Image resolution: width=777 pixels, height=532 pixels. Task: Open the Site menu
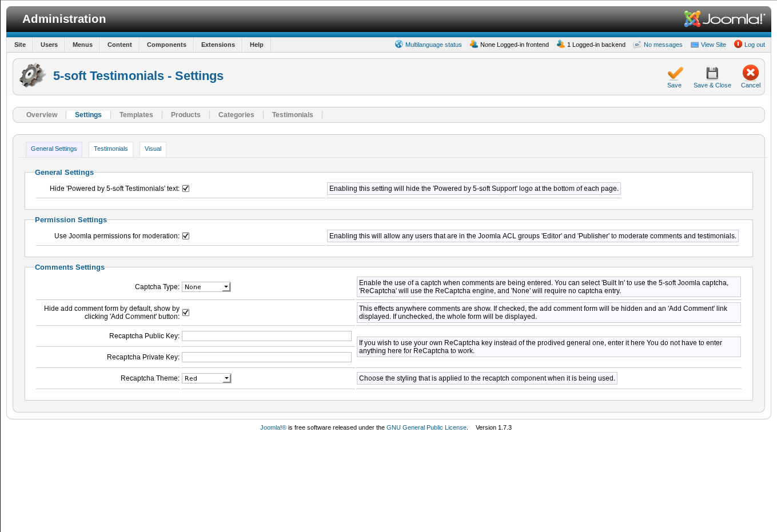click(20, 45)
